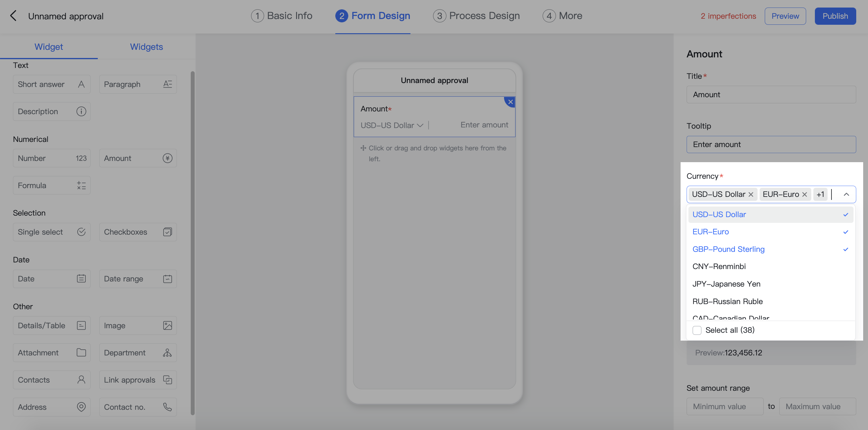
Task: Click the Preview button
Action: [x=785, y=16]
